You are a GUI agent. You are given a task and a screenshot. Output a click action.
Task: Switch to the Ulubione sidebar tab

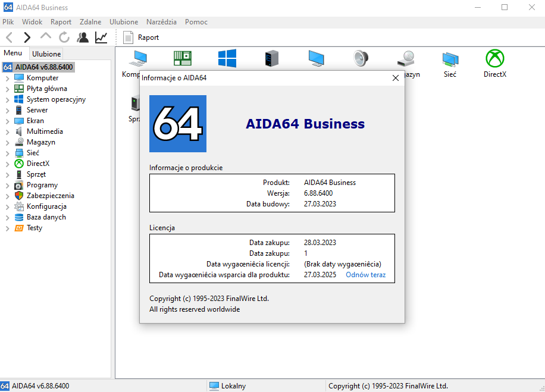tap(46, 54)
